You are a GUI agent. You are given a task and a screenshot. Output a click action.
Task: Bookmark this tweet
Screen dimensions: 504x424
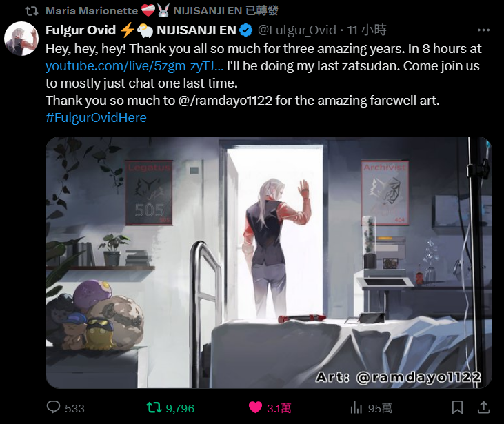tap(457, 407)
